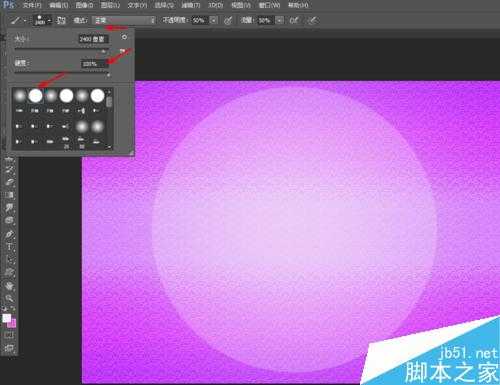The image size is (500, 385).
Task: Toggle pressure for opacity button
Action: tap(228, 20)
